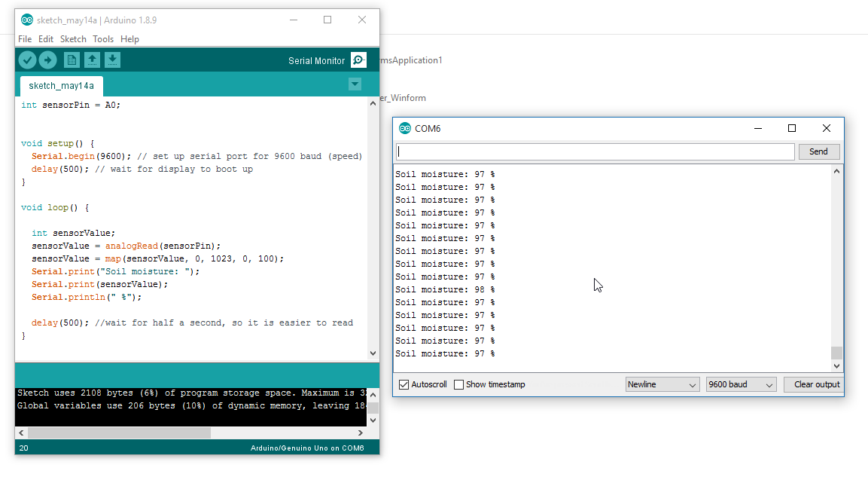Click "Arduino/Genuino Uno on COM6" status text

[x=307, y=448]
